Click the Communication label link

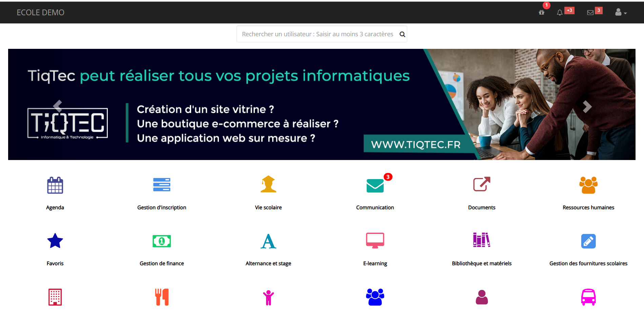click(x=375, y=208)
